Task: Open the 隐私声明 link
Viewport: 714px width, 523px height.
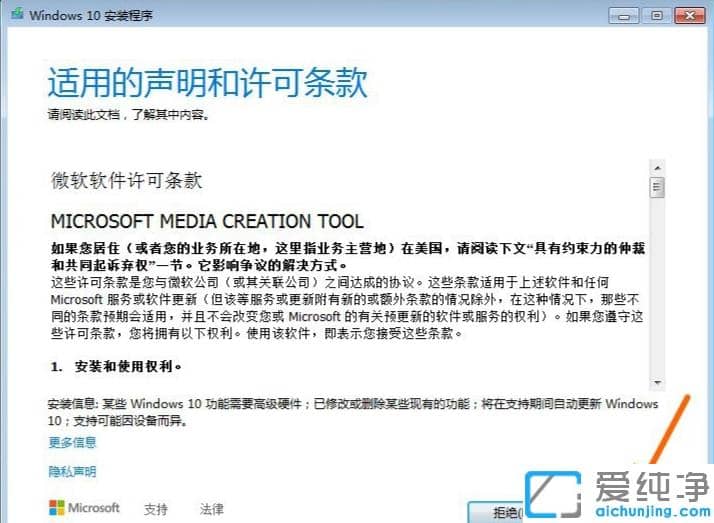Action: click(x=72, y=472)
